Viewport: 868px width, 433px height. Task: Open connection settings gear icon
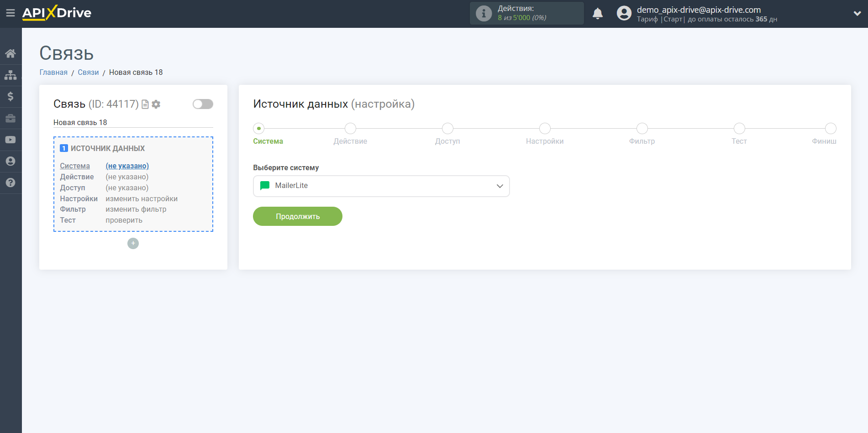[156, 104]
